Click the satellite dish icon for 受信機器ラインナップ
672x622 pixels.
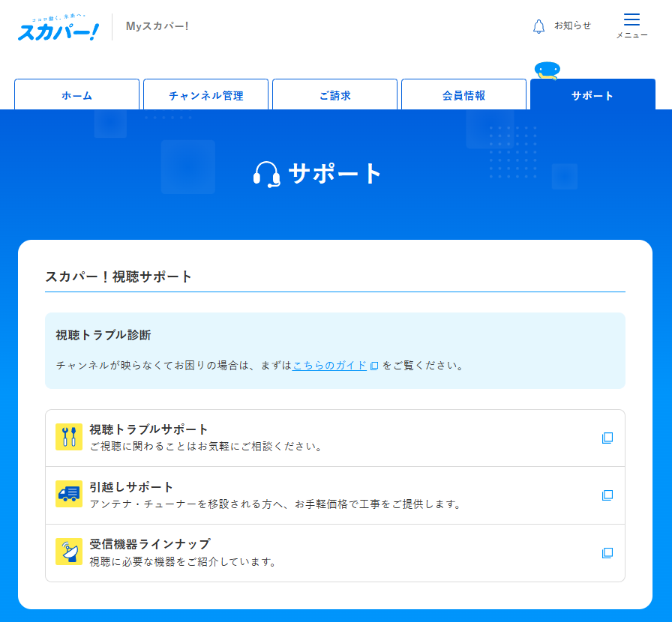click(69, 552)
